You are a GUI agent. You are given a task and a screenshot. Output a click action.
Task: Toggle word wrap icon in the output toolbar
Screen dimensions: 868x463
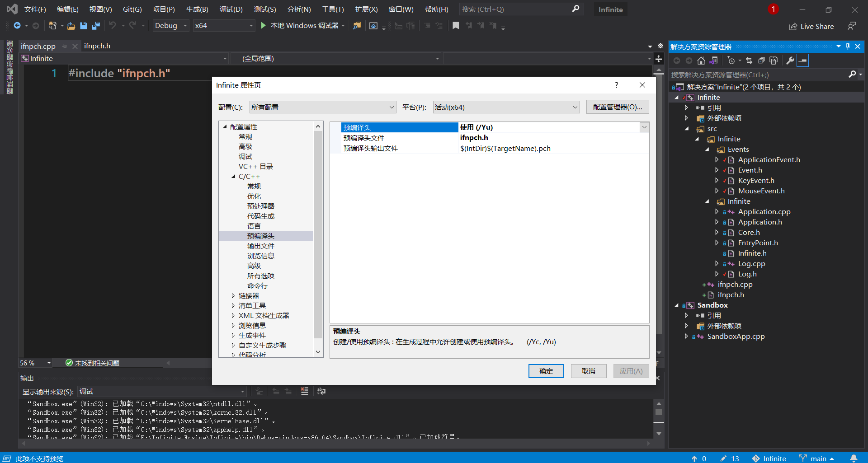click(x=321, y=392)
